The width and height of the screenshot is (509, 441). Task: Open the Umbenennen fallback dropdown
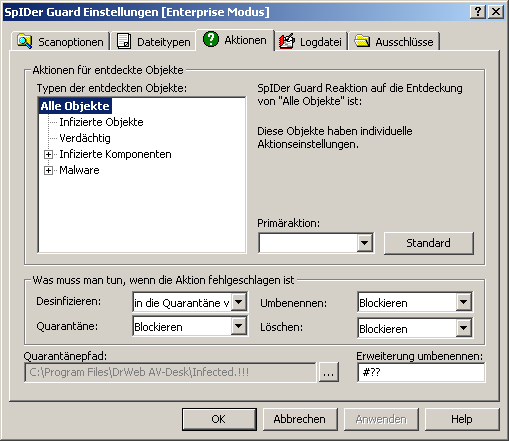coord(464,302)
